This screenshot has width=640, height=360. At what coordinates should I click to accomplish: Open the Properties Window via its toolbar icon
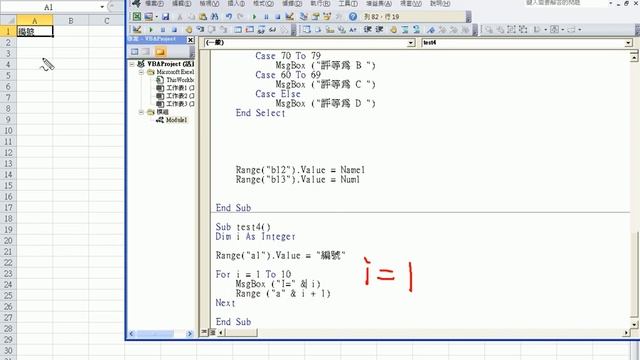coord(315,16)
